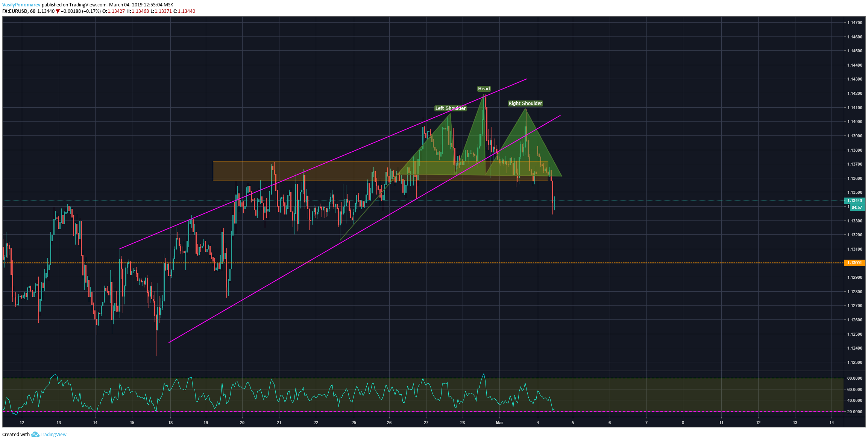Click the Mar date label on time axis
The image size is (868, 441).
coord(499,423)
